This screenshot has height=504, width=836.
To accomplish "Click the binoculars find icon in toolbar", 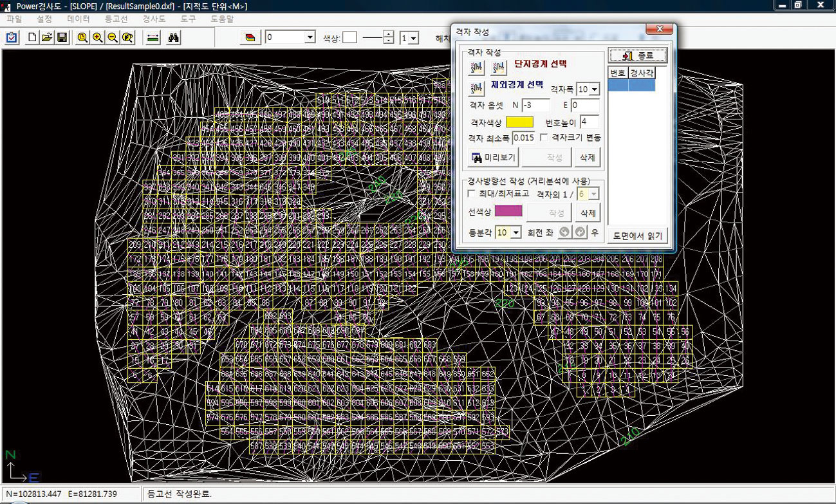I will tap(173, 38).
